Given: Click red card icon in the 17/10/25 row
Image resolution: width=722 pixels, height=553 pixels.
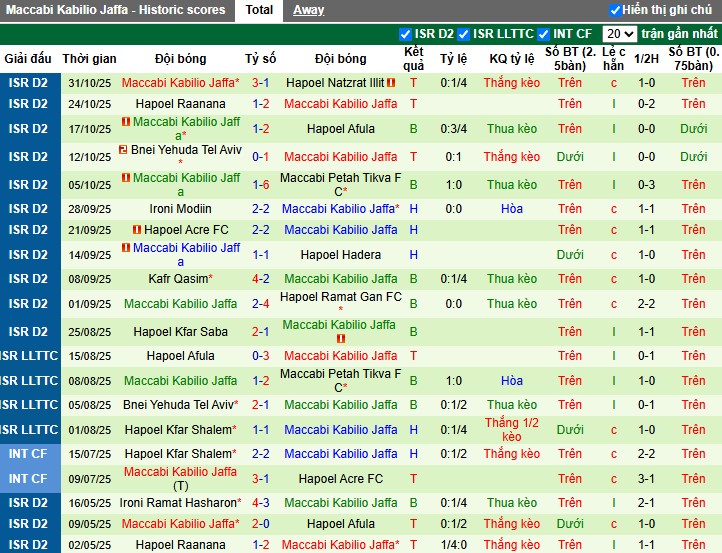Looking at the screenshot, I should pos(127,122).
